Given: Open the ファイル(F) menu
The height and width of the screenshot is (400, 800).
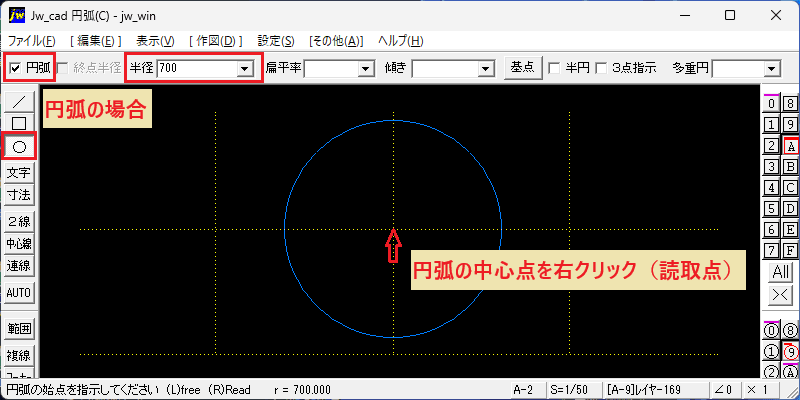Looking at the screenshot, I should pos(32,41).
